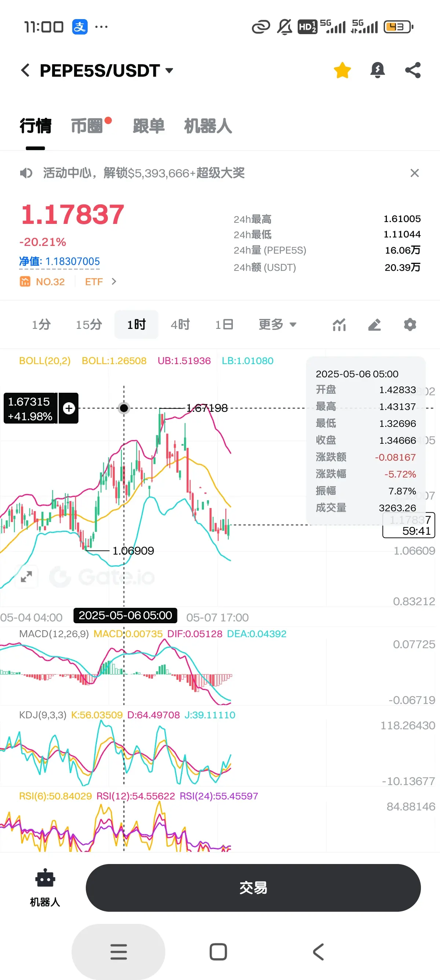Open the 活动中心 announcement banner text
This screenshot has height=980, width=440.
click(x=144, y=173)
